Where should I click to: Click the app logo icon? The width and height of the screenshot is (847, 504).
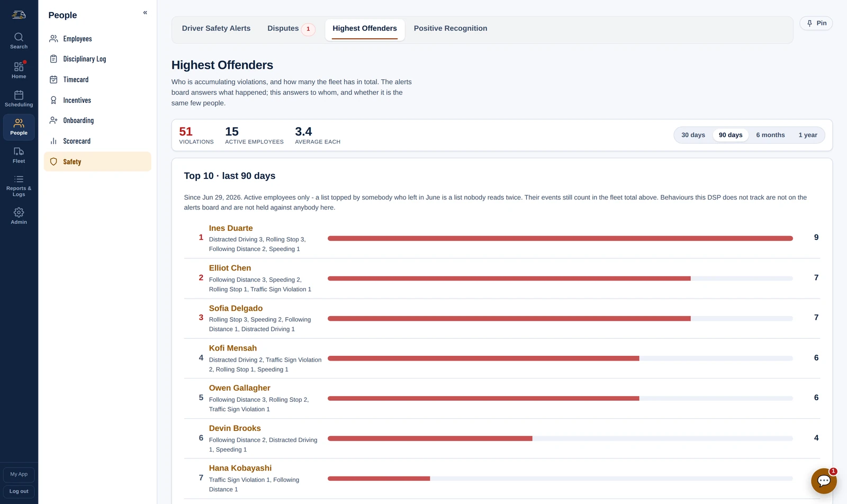pos(19,15)
